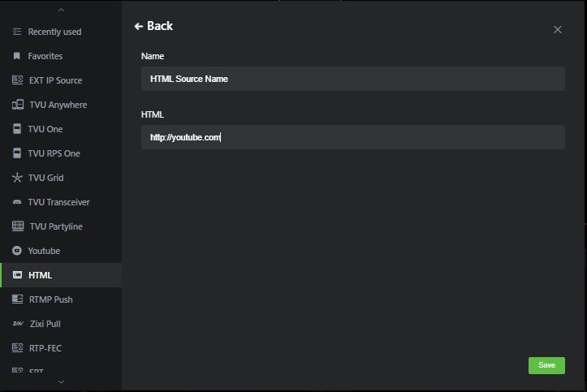The width and height of the screenshot is (587, 392).
Task: Select the HTML source type
Action: pos(61,275)
